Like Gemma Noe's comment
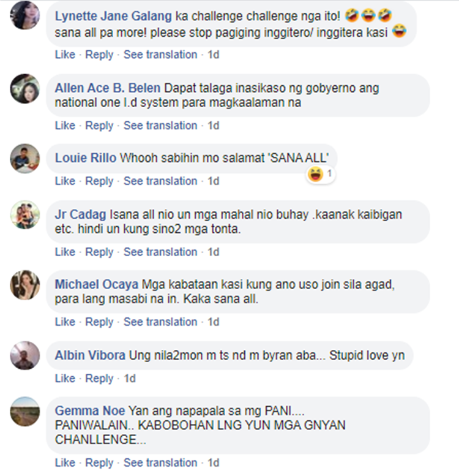Viewport: 459px width, 476px height. point(65,463)
